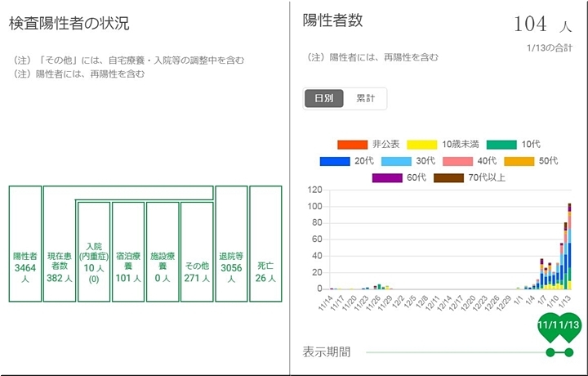Toggle the 70代以上 brown legend entry
Screen dimensions: 588x376
pyautogui.click(x=449, y=177)
